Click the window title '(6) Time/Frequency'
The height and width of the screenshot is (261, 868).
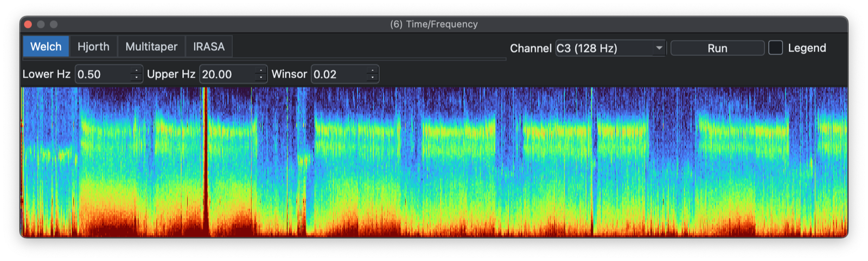point(434,24)
